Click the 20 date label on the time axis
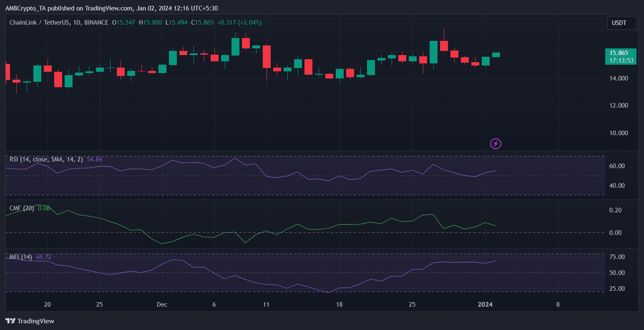644x330 pixels. pos(47,305)
